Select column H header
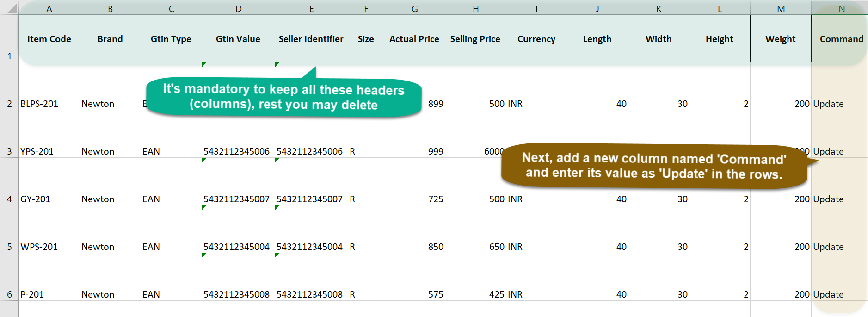This screenshot has height=317, width=868. pos(475,8)
